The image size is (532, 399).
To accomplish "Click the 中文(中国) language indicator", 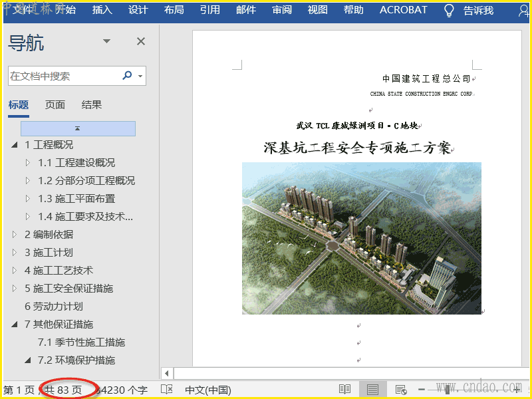I will point(208,390).
